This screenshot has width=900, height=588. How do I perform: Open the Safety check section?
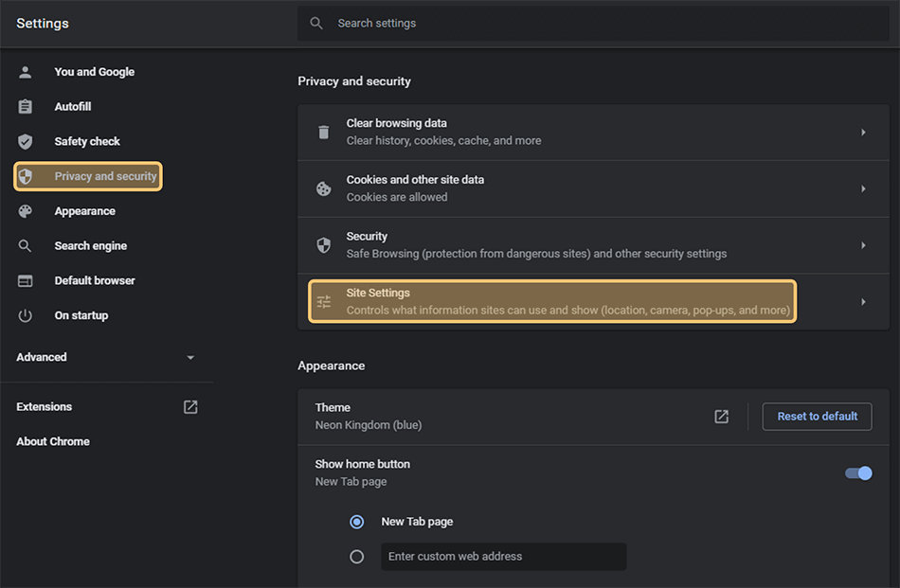coord(87,142)
